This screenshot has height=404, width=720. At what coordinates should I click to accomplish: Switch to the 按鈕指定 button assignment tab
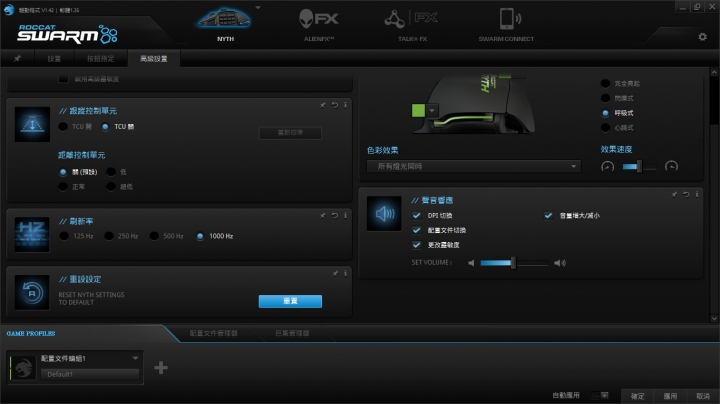point(101,59)
